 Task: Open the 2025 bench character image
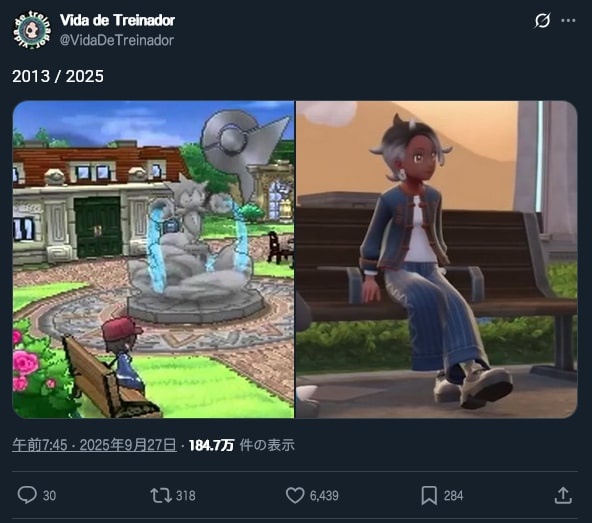click(x=436, y=259)
